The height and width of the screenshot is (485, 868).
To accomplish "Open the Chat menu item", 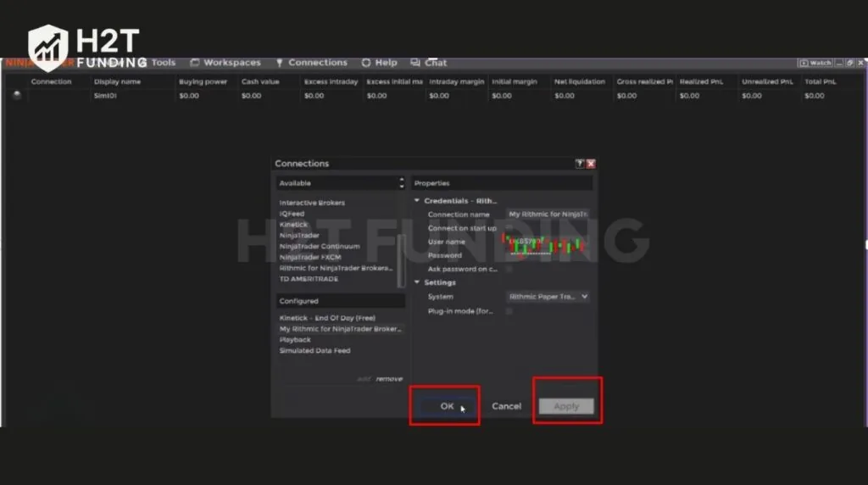I will tap(428, 63).
